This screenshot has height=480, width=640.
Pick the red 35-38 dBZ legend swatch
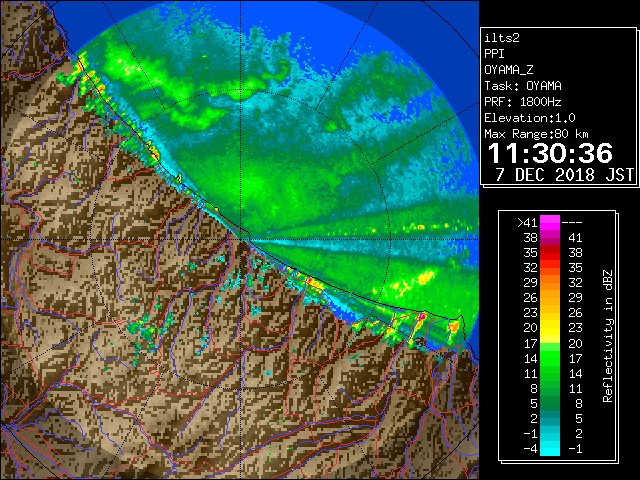coord(550,253)
